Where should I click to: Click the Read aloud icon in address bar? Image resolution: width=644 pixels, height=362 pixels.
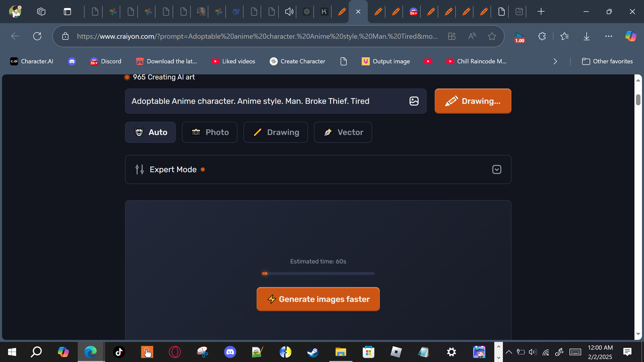472,36
